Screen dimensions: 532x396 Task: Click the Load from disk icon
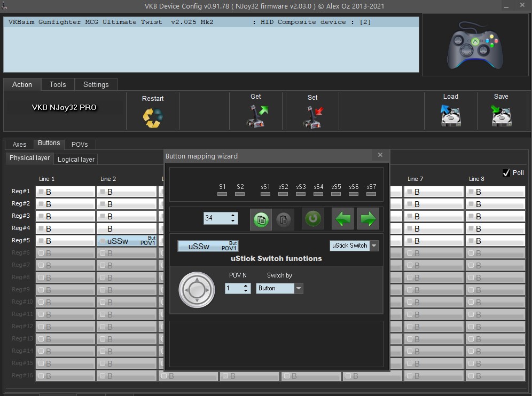pyautogui.click(x=451, y=116)
